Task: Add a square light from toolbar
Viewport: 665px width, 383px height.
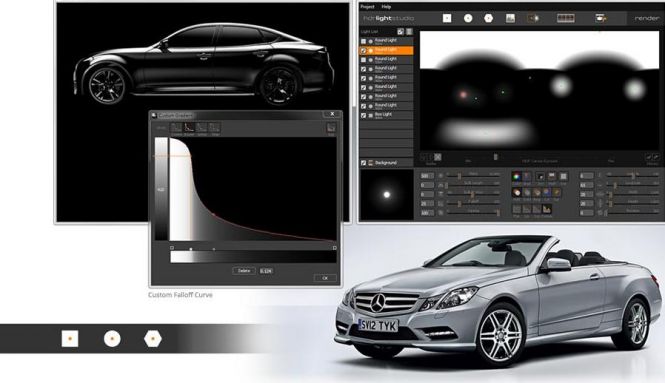Action: pos(447,18)
